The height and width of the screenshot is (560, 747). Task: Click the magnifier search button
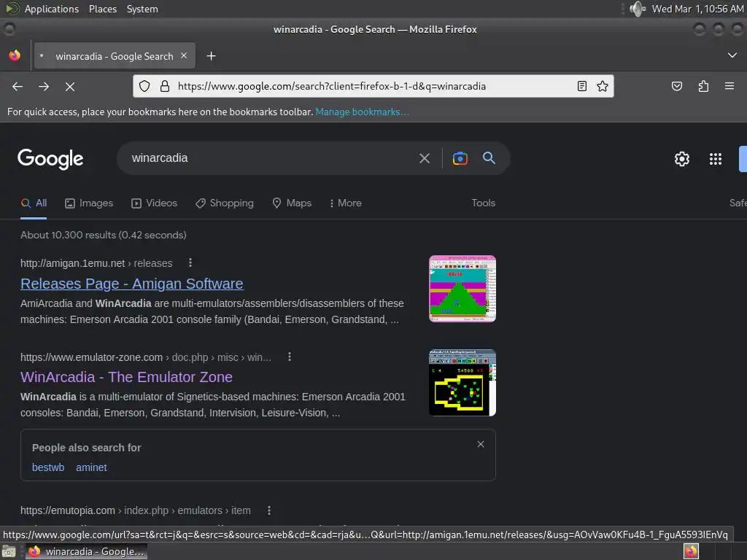pyautogui.click(x=489, y=158)
